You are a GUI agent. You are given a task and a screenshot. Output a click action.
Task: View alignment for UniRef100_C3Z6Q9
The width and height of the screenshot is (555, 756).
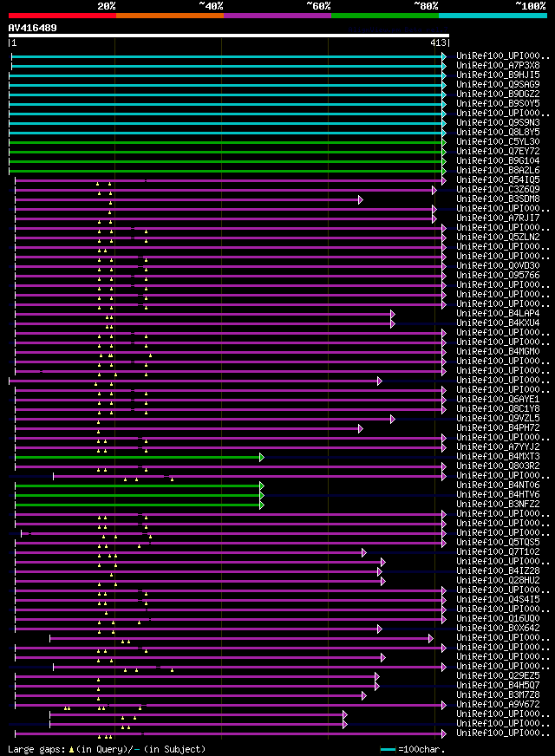(x=498, y=190)
